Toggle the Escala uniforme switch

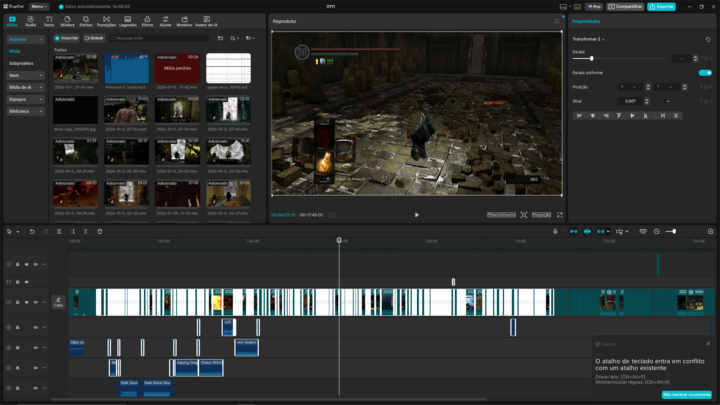(705, 73)
